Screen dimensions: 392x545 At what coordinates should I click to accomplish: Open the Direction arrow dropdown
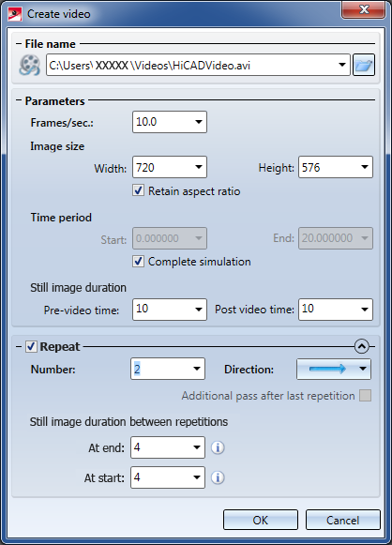point(363,369)
